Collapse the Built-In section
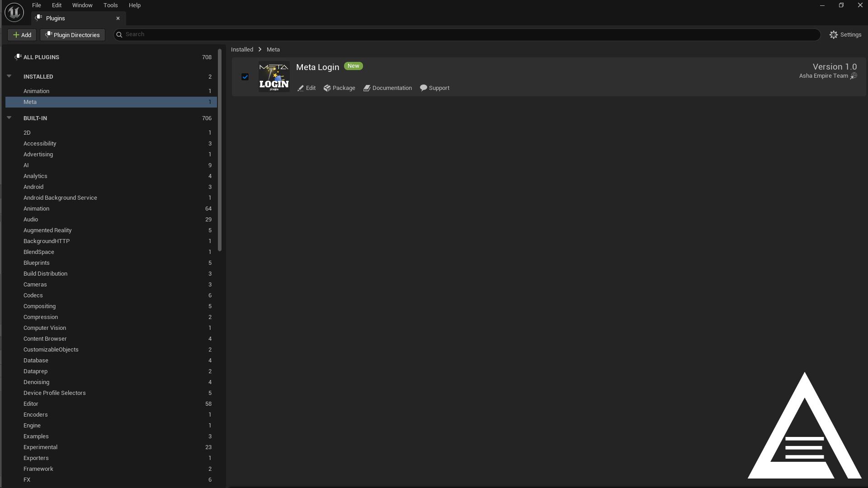 click(x=9, y=117)
